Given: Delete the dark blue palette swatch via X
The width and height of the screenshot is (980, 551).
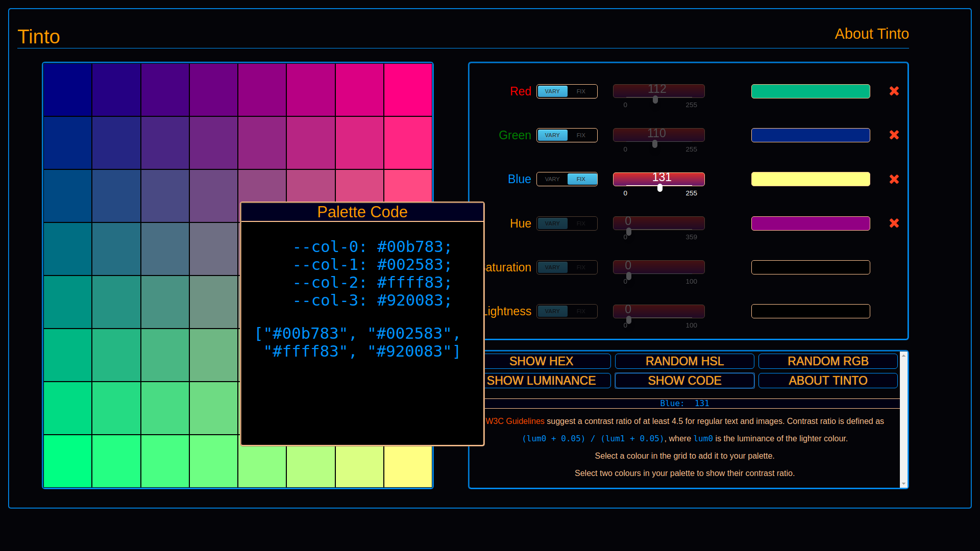Looking at the screenshot, I should [x=894, y=135].
